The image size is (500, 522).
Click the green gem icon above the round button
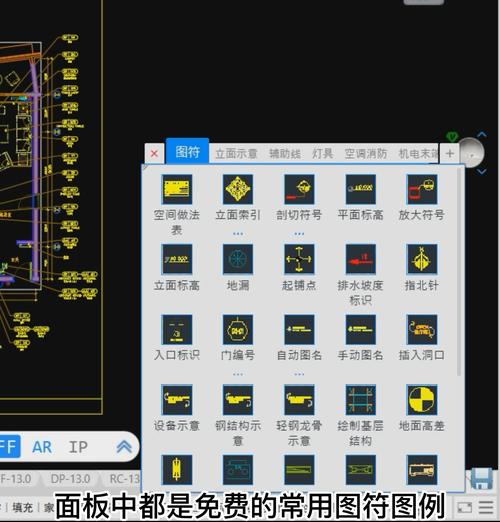point(452,137)
